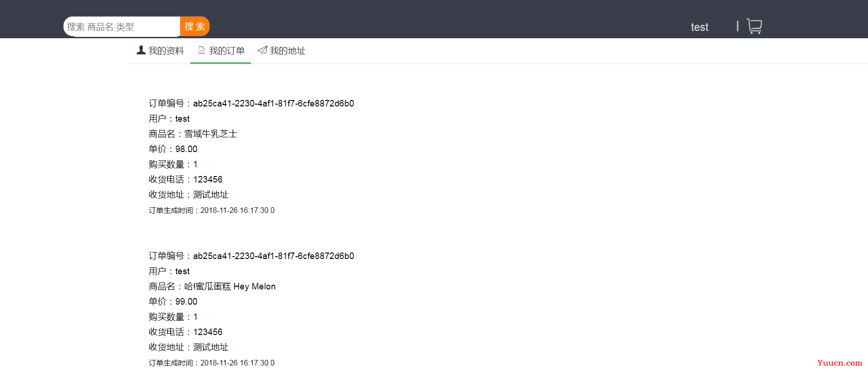Click the user profile icon beside 我的资料
The height and width of the screenshot is (388, 868).
141,50
